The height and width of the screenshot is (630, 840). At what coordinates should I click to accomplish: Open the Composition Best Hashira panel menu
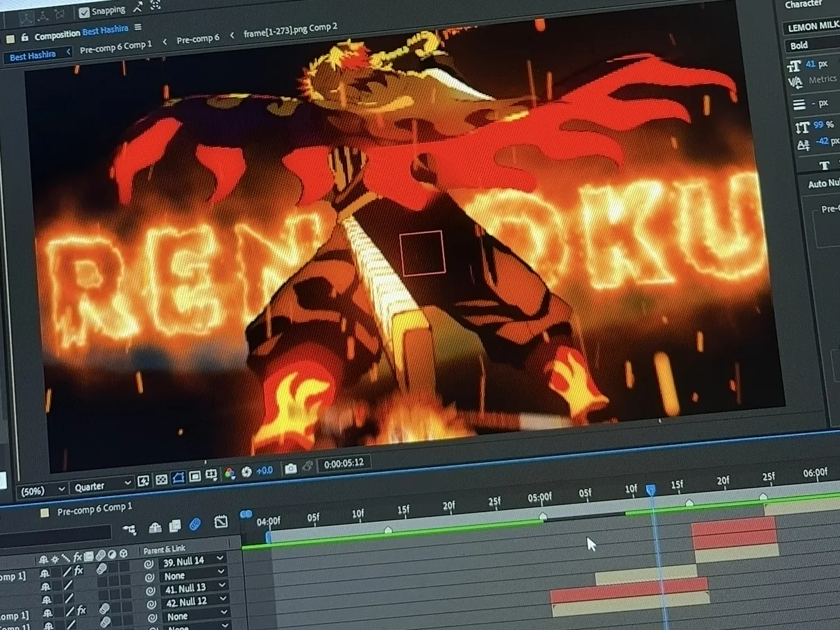[x=138, y=28]
